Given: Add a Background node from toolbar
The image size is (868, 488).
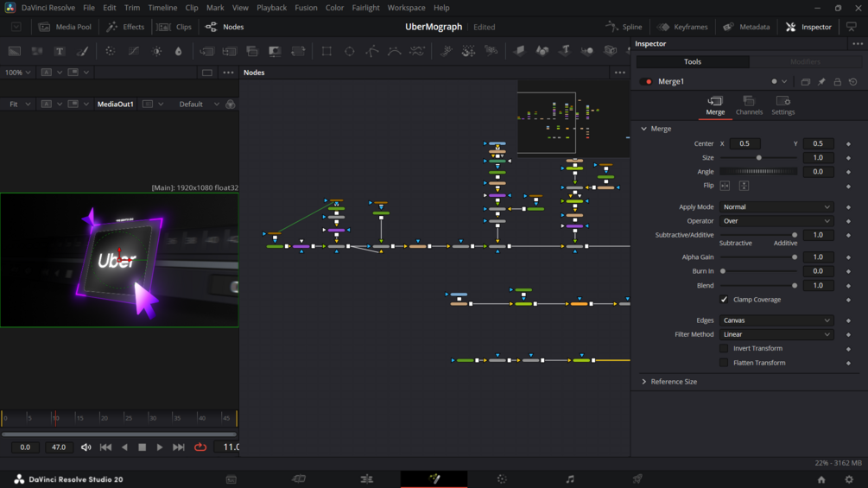Looking at the screenshot, I should tap(15, 51).
